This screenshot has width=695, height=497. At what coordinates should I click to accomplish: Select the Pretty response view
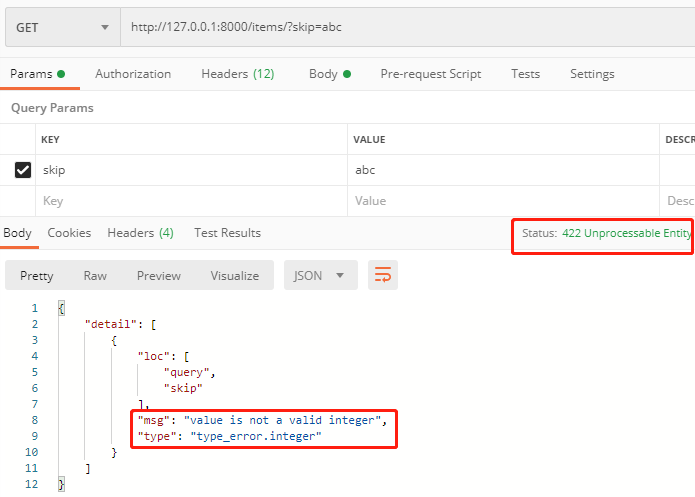(37, 275)
